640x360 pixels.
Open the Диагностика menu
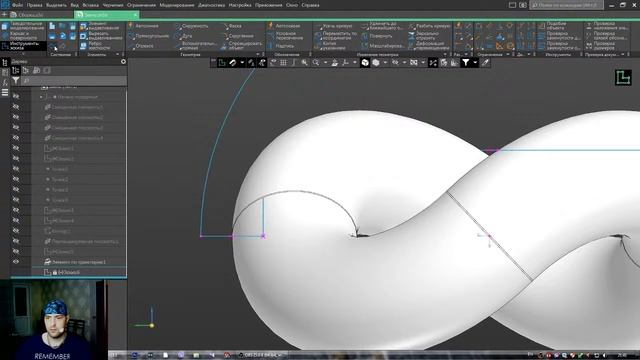pyautogui.click(x=211, y=5)
